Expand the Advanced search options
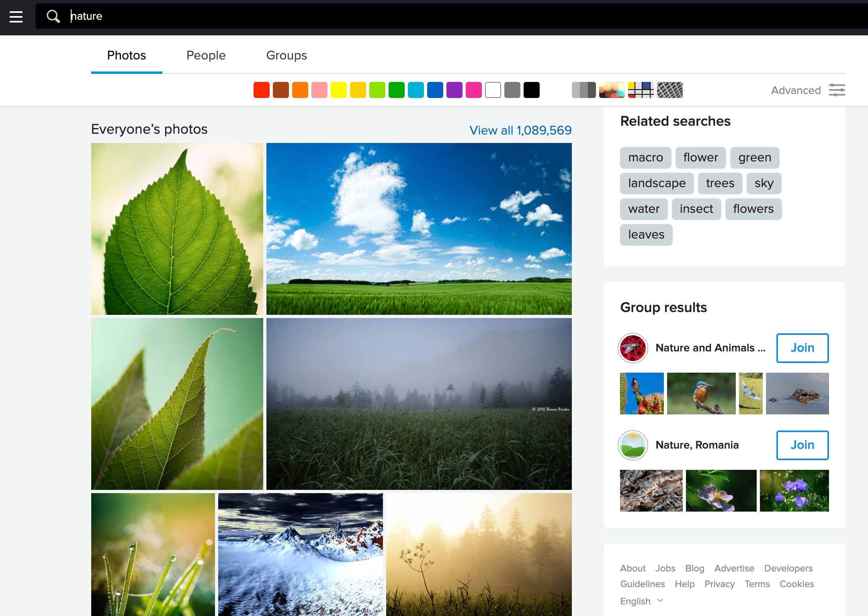The image size is (868, 616). coord(796,90)
